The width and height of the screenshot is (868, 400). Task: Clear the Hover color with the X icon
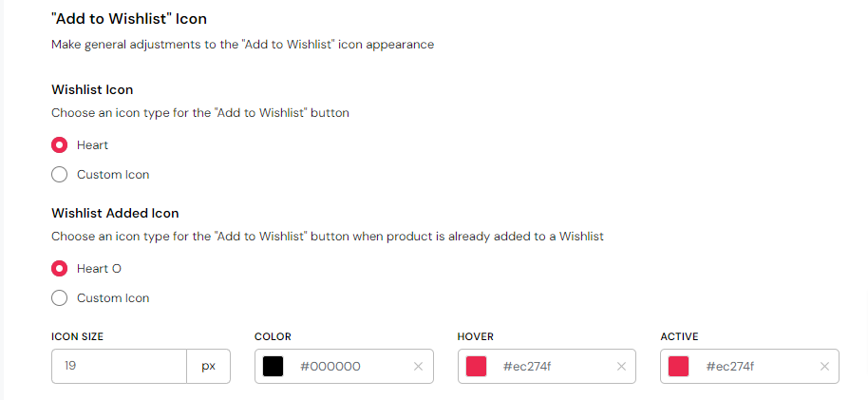tap(621, 367)
